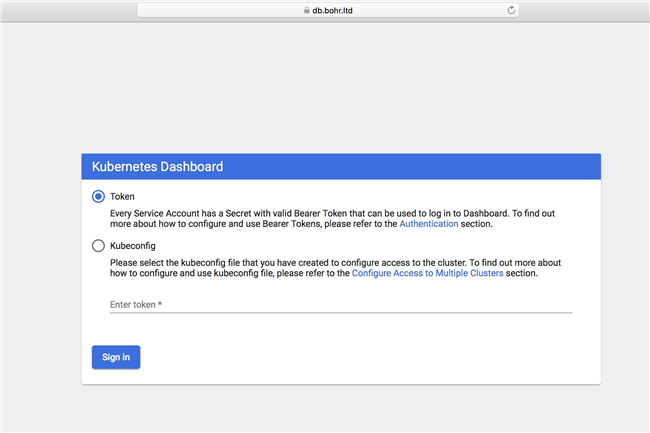Click the Sign in button

click(116, 357)
